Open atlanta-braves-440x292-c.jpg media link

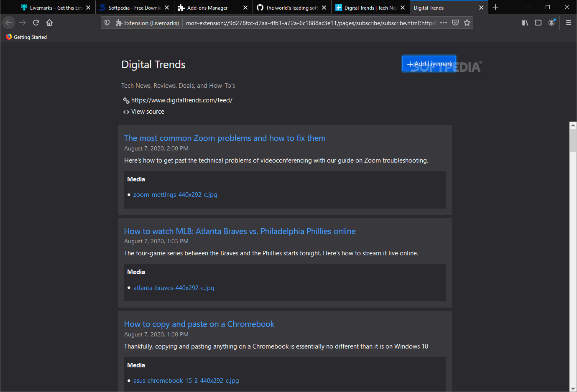click(x=174, y=288)
